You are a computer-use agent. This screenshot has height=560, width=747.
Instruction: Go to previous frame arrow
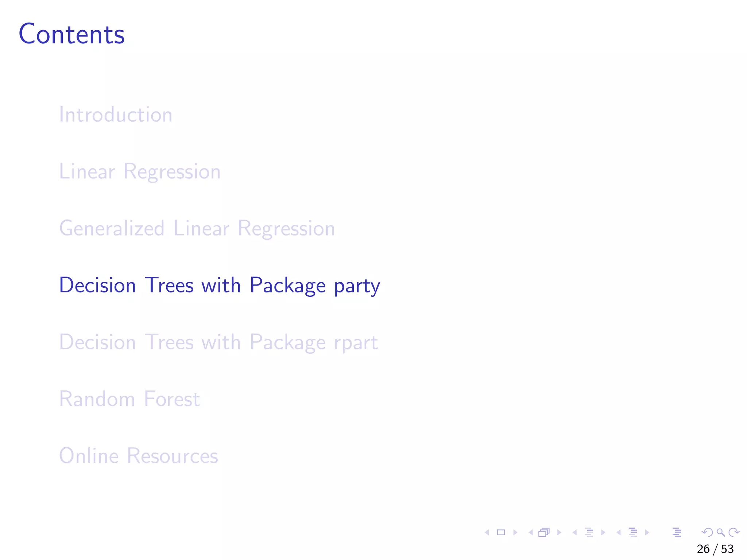[531, 533]
